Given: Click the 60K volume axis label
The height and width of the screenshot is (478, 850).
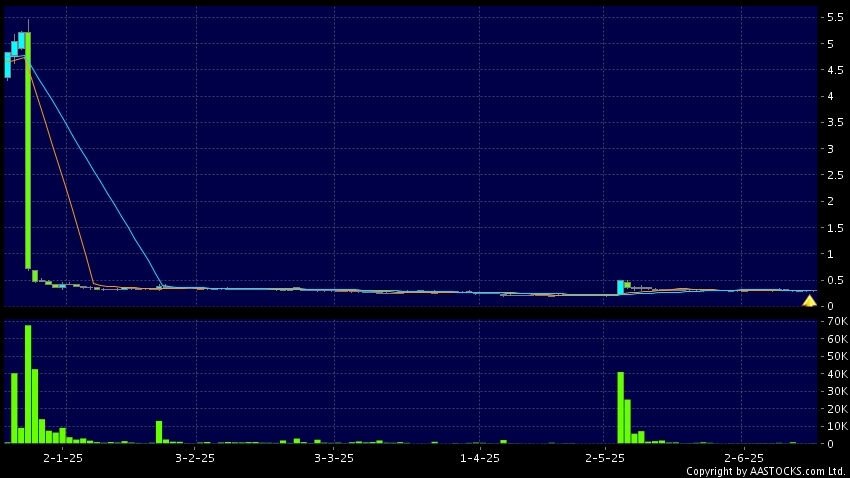Looking at the screenshot, I should 838,339.
